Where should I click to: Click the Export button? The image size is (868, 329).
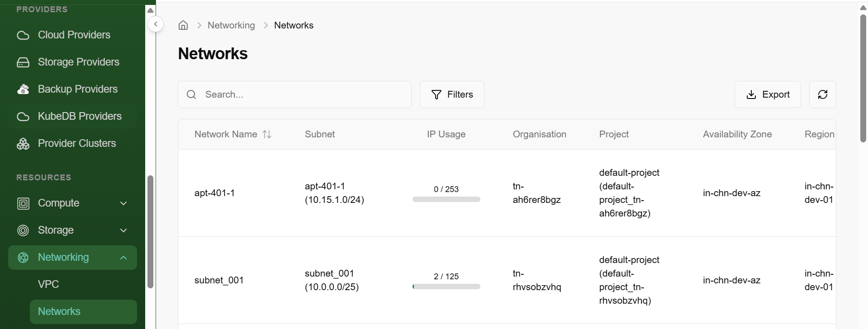click(768, 94)
